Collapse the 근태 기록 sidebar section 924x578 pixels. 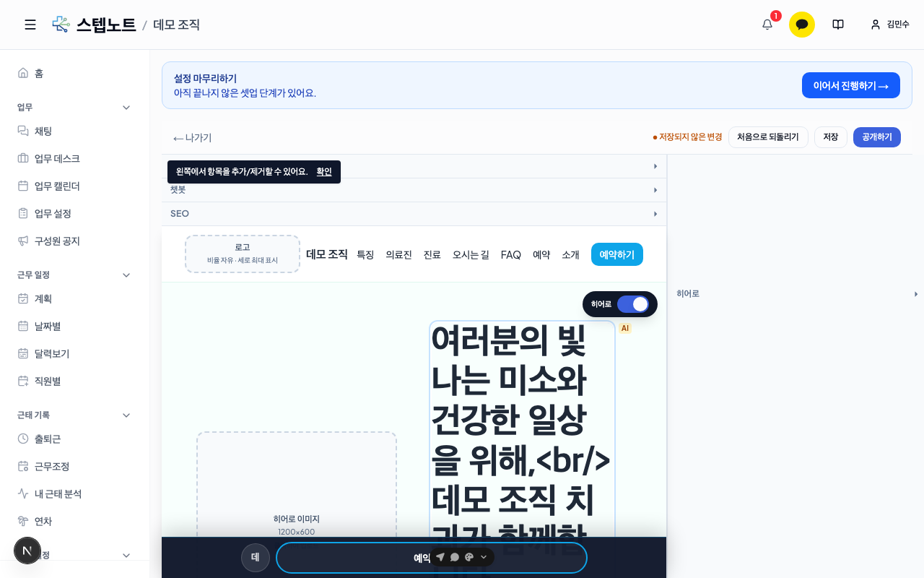pyautogui.click(x=126, y=415)
